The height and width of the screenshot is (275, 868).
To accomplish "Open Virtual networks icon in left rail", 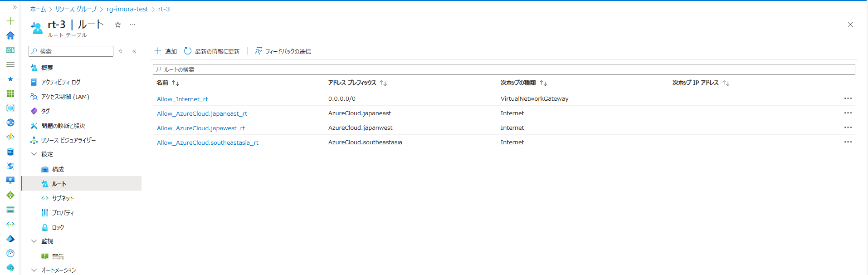I will [10, 224].
